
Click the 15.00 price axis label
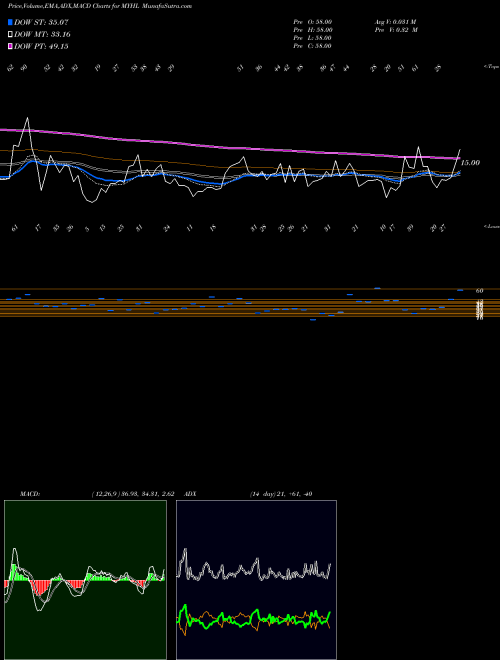coord(470,162)
